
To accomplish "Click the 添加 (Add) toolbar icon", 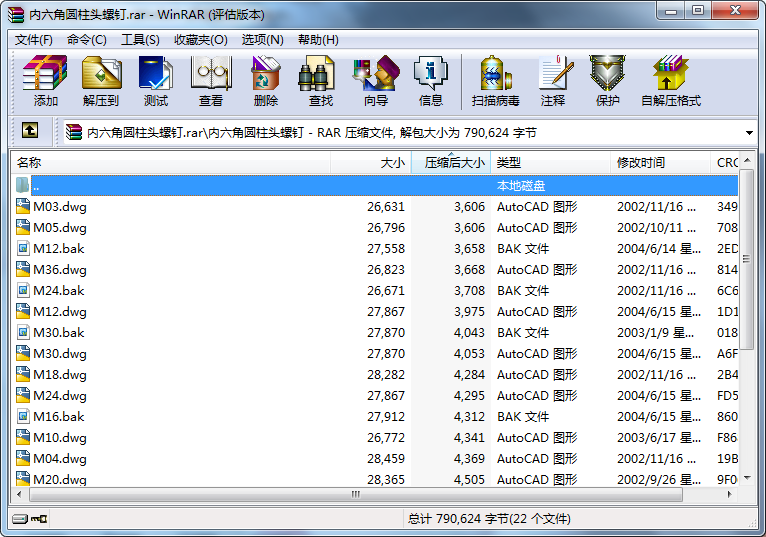I will point(45,81).
